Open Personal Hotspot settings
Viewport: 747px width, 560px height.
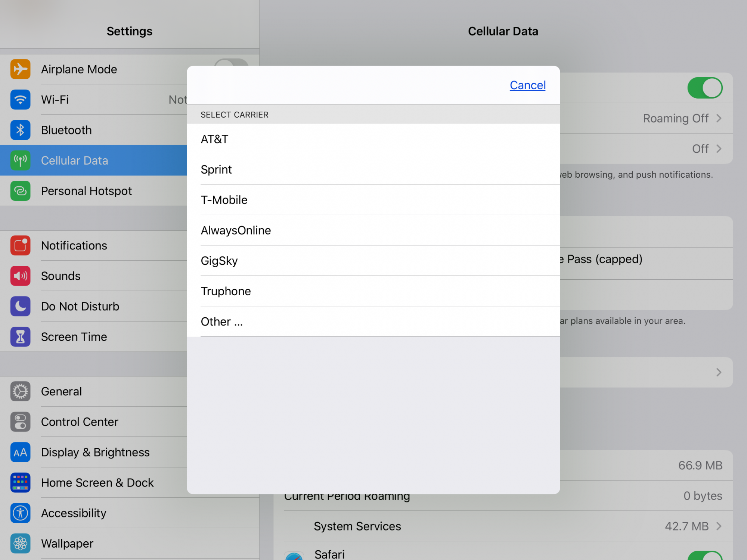coord(93,191)
